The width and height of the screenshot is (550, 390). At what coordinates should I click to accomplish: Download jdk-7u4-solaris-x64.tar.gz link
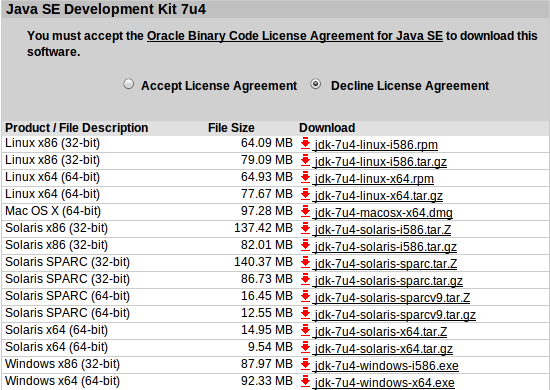tap(383, 349)
